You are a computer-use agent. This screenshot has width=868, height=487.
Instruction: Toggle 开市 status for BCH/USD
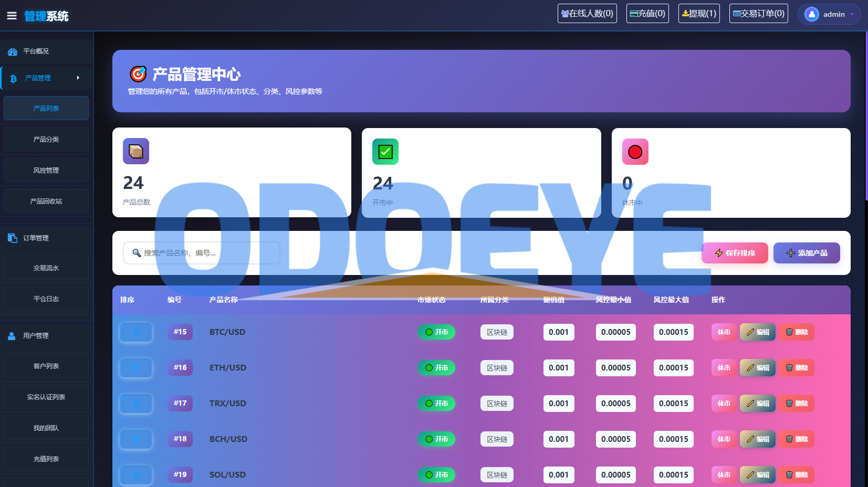click(x=436, y=439)
